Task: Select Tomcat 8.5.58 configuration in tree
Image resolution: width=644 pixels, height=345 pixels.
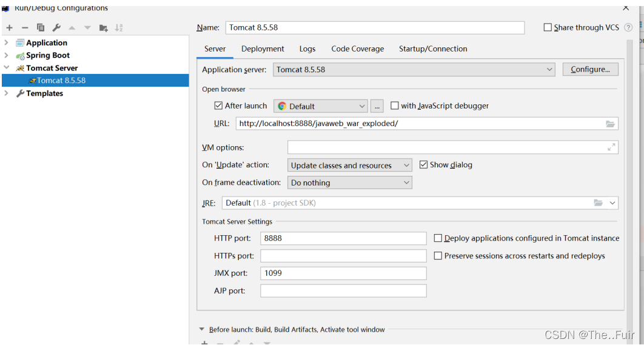Action: point(95,81)
